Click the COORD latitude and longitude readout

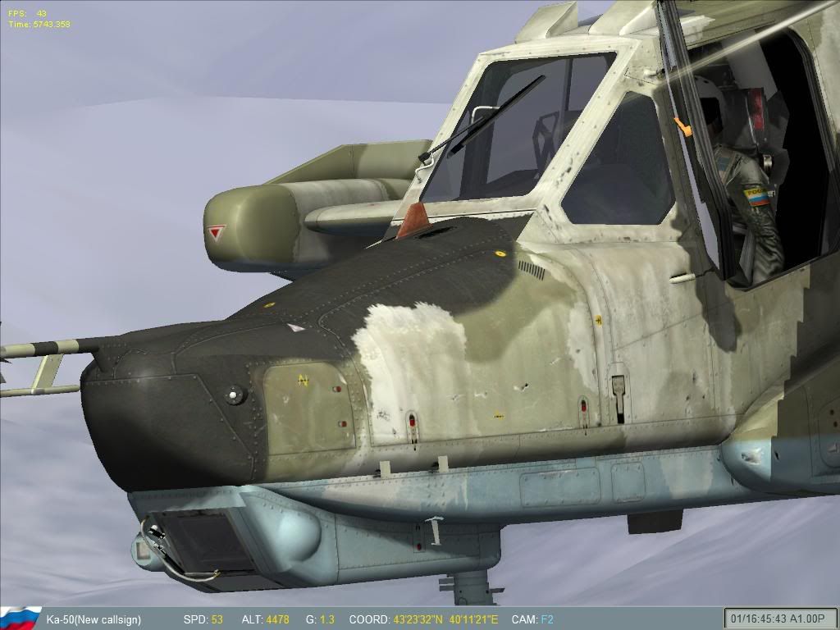(423, 620)
